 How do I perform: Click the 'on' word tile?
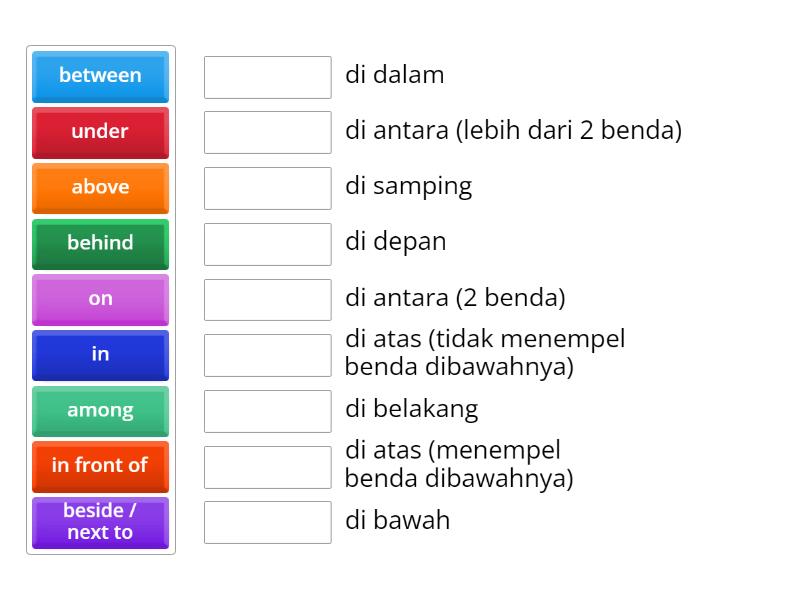(100, 299)
